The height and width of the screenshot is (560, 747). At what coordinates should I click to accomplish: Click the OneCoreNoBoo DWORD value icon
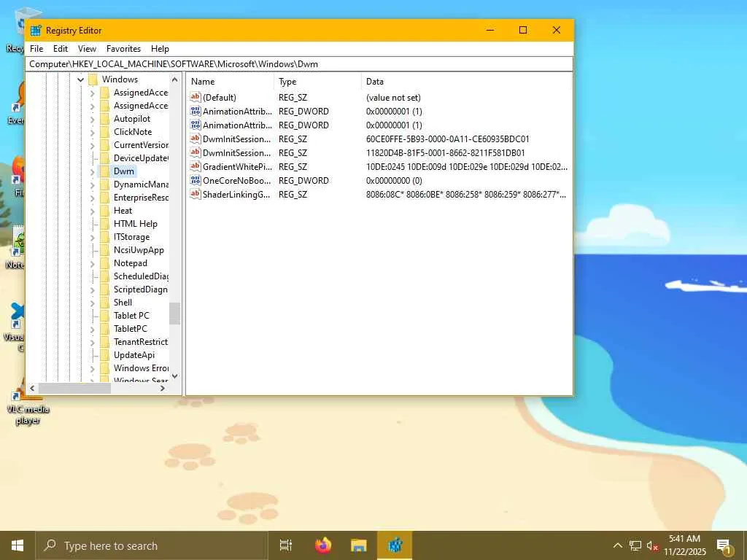[195, 181]
